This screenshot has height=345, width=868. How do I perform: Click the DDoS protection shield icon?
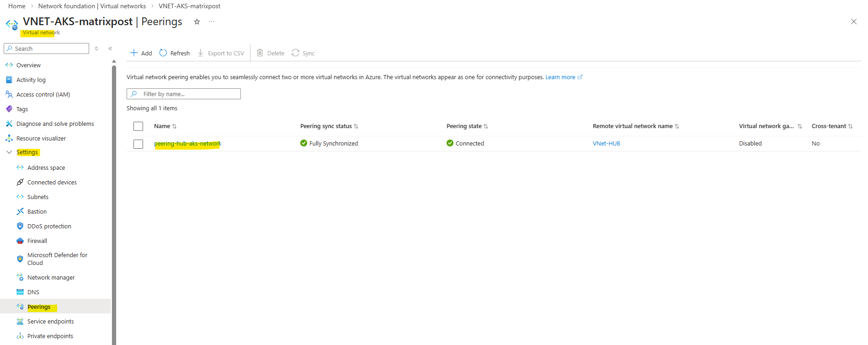tap(20, 226)
